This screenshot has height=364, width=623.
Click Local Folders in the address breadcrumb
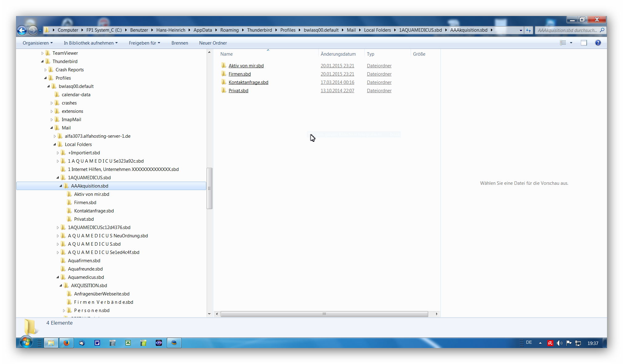pyautogui.click(x=377, y=30)
